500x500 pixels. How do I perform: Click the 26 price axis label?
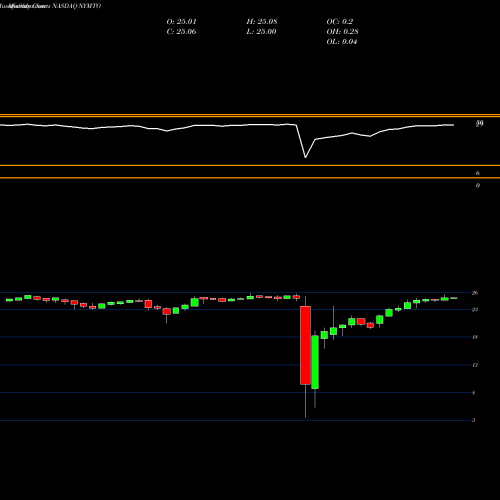475,293
